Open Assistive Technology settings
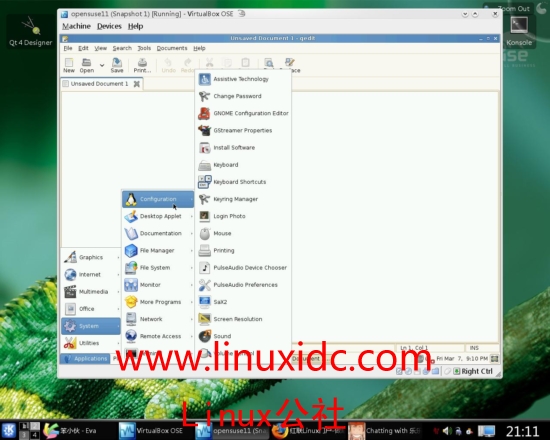This screenshot has height=440, width=550. (243, 79)
